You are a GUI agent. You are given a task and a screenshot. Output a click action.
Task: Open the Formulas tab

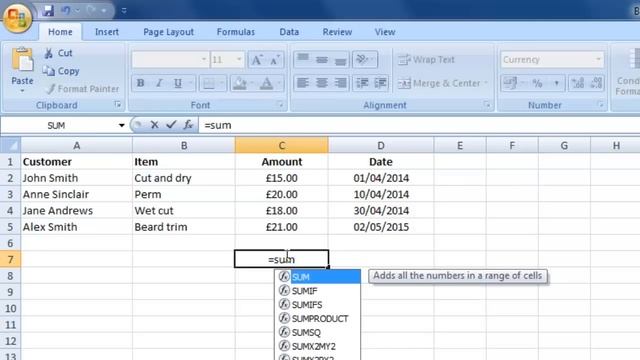click(236, 32)
